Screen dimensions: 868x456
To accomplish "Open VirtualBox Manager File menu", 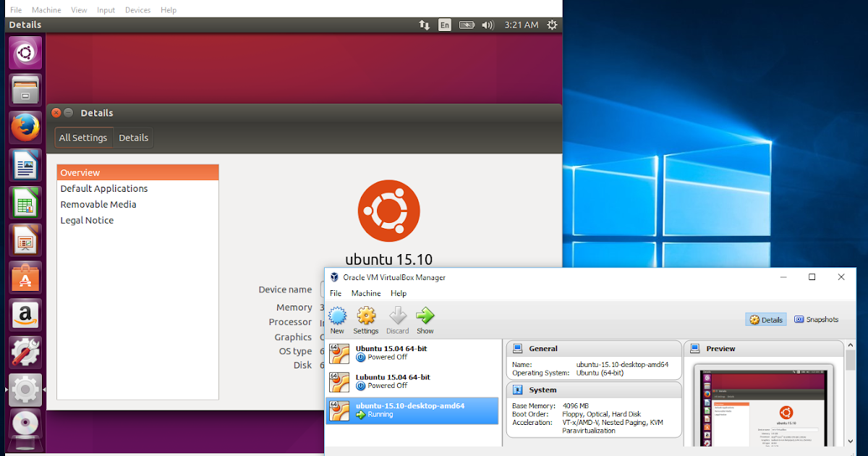I will (x=336, y=293).
